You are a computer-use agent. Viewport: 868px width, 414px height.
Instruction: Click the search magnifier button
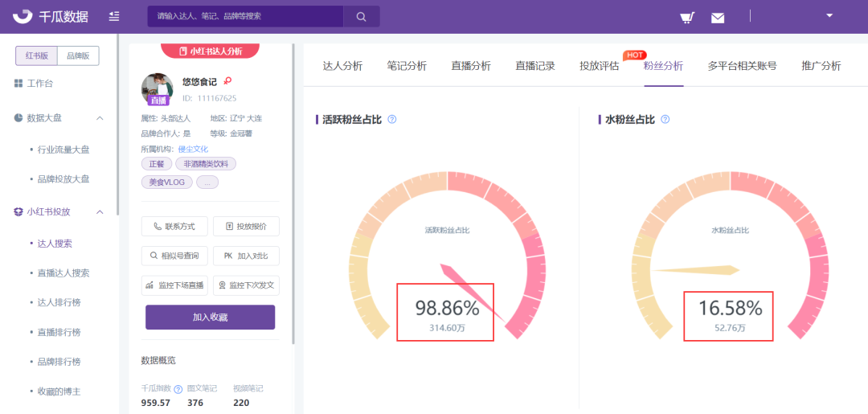click(x=361, y=17)
